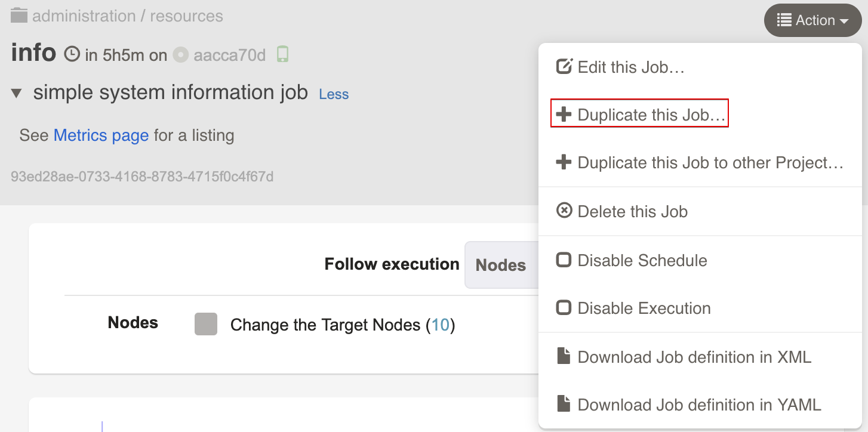Click the clock schedule icon beside 5h5m
This screenshot has width=868, height=432.
point(72,54)
